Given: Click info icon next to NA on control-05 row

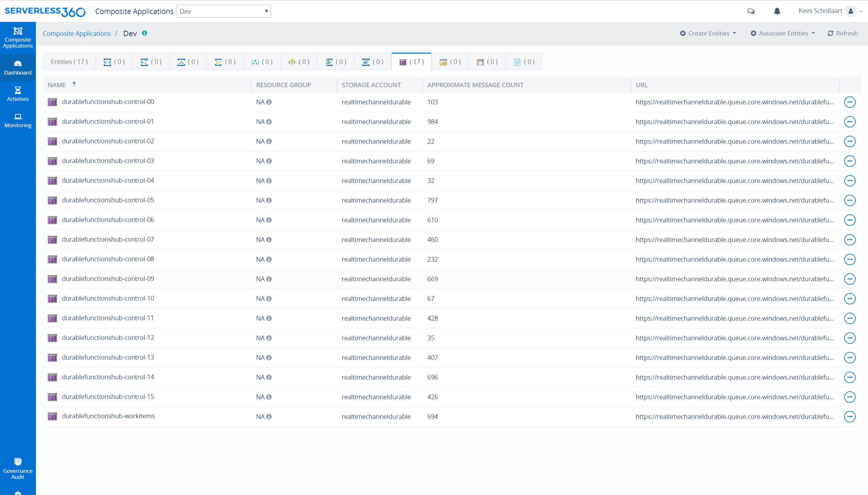Looking at the screenshot, I should click(269, 200).
